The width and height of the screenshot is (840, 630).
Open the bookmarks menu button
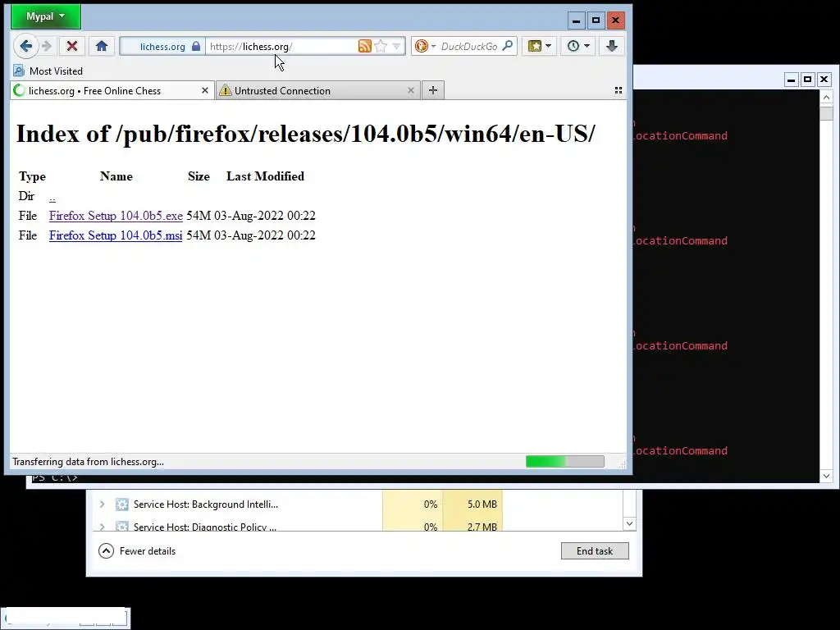point(539,46)
